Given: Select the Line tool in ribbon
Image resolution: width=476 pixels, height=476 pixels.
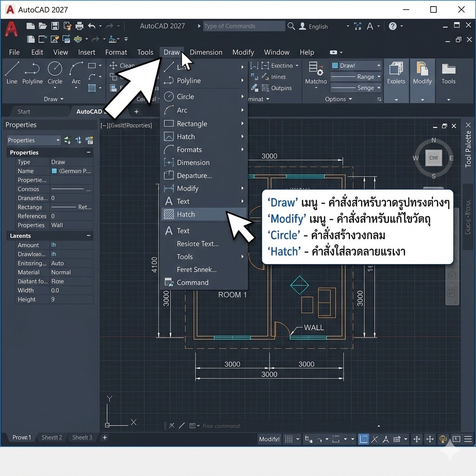Looking at the screenshot, I should coord(12,73).
